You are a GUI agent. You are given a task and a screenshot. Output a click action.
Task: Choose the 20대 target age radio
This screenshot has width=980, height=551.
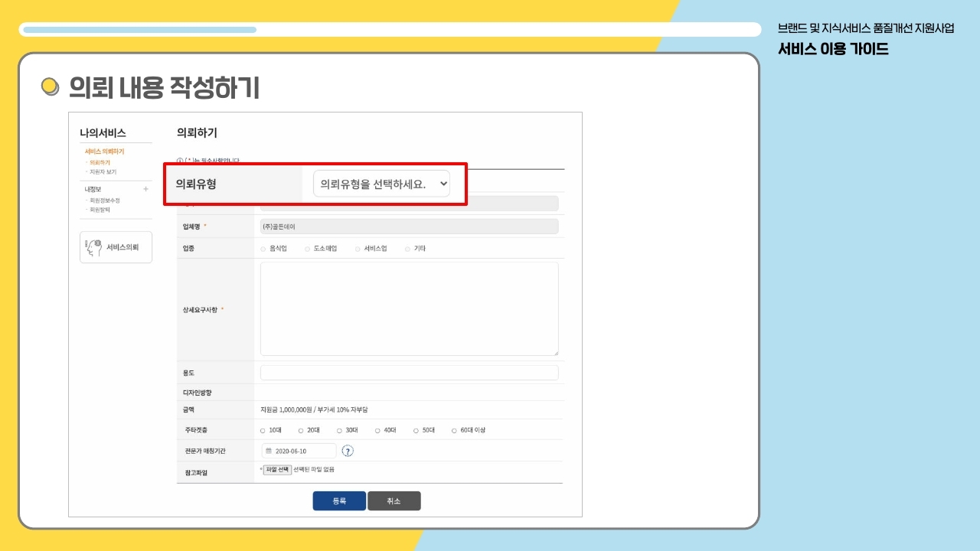pyautogui.click(x=301, y=430)
